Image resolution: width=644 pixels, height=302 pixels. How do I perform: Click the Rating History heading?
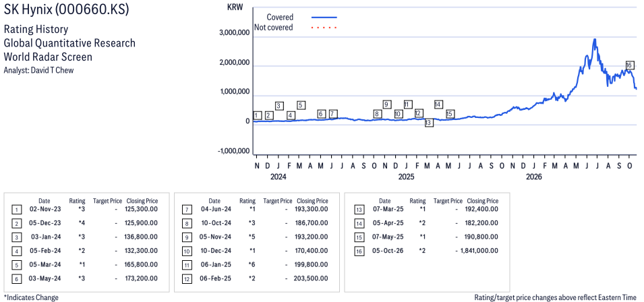[36, 30]
